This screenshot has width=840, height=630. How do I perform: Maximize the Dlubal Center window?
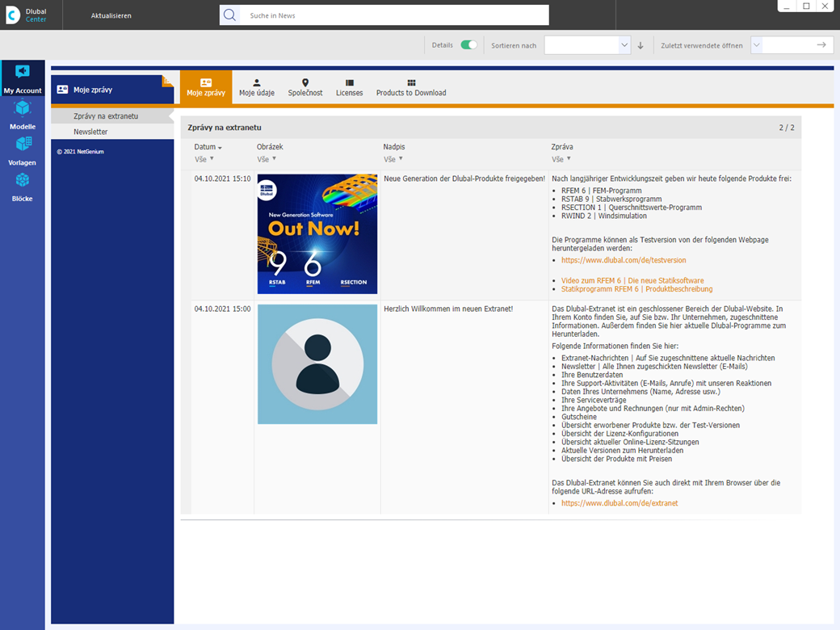(x=806, y=6)
